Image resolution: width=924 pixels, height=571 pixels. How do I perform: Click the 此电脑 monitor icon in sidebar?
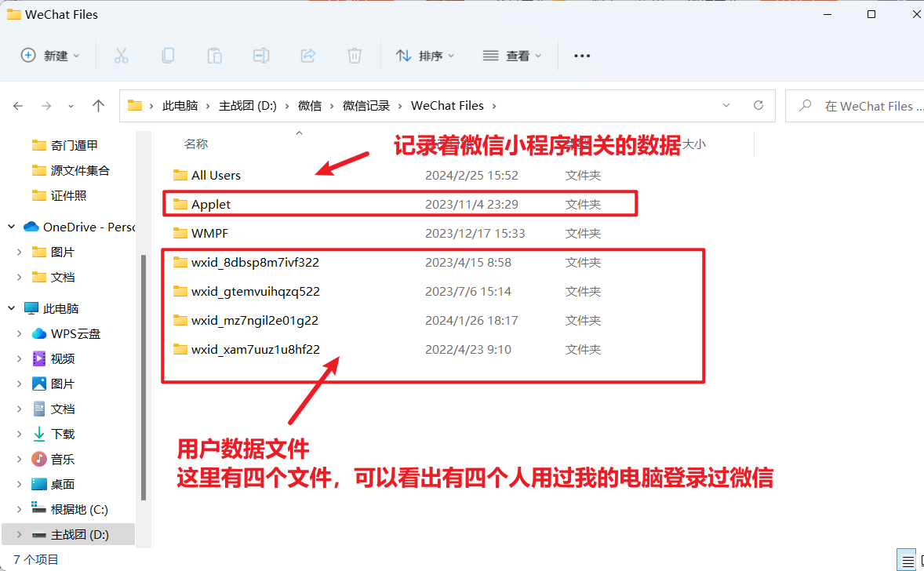(x=31, y=308)
